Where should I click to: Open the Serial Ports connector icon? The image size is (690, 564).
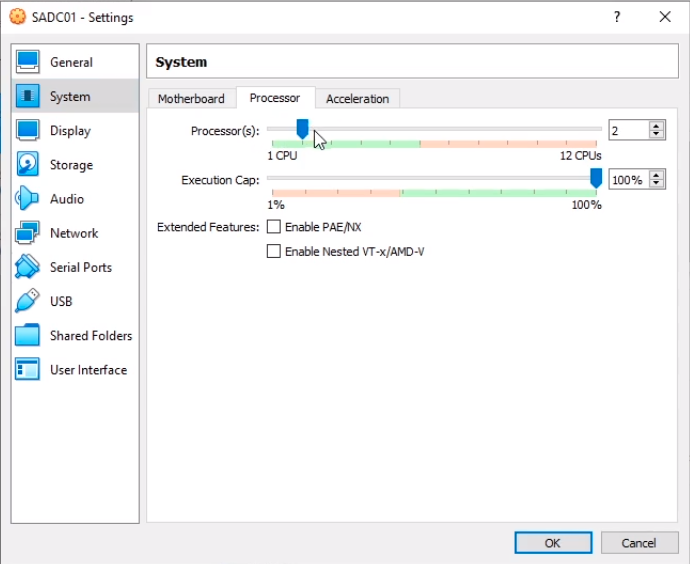(x=27, y=267)
